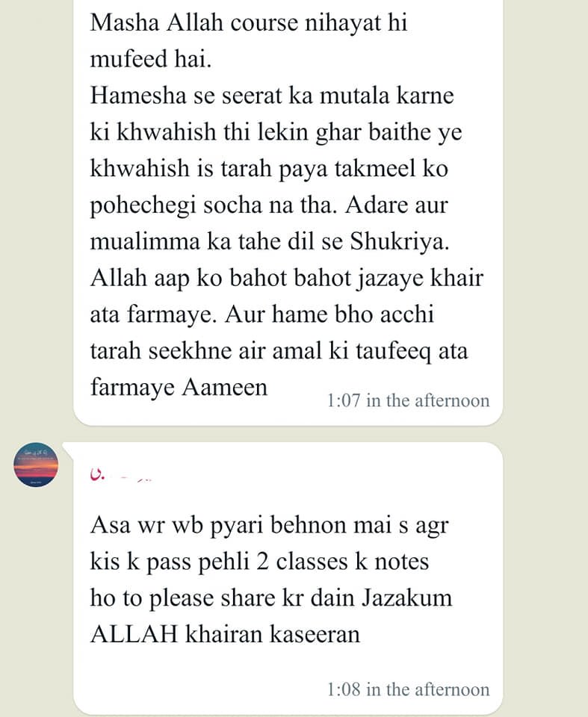Select the "khwahish is tarah paya takmeel" line
Screen dimensions: 588x717
click(269, 169)
